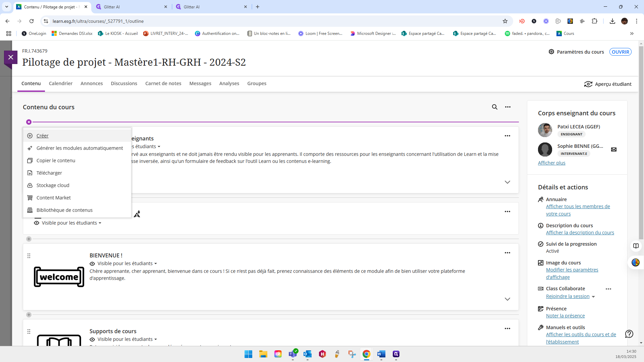Click the AI design assistant icon
Image resolution: width=644 pixels, height=362 pixels.
(137, 214)
